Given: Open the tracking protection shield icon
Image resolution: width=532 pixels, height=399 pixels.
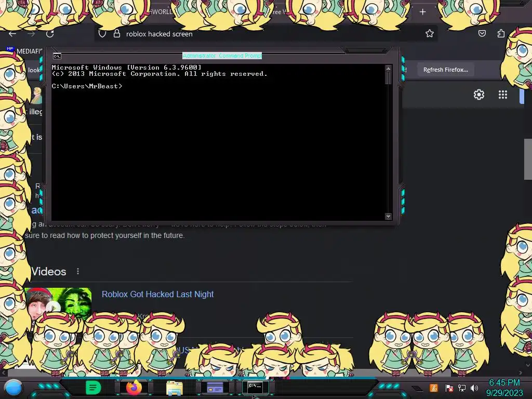Looking at the screenshot, I should click(102, 34).
